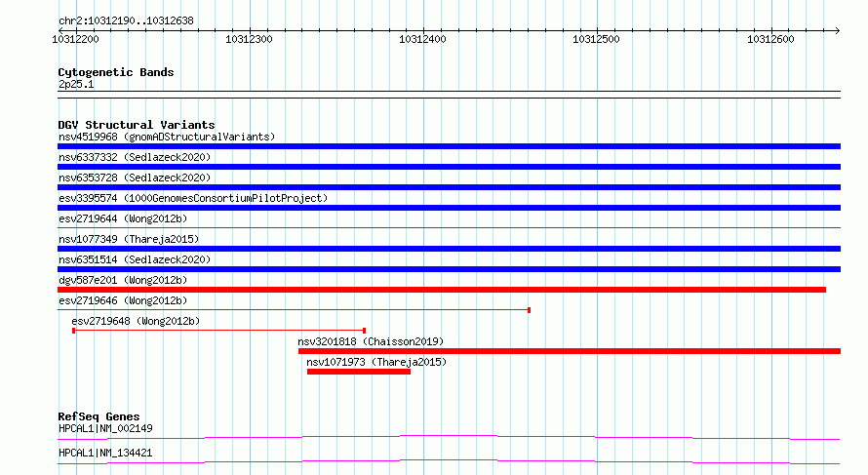
Task: Click right end marker of esv2719646
Action: [x=530, y=310]
